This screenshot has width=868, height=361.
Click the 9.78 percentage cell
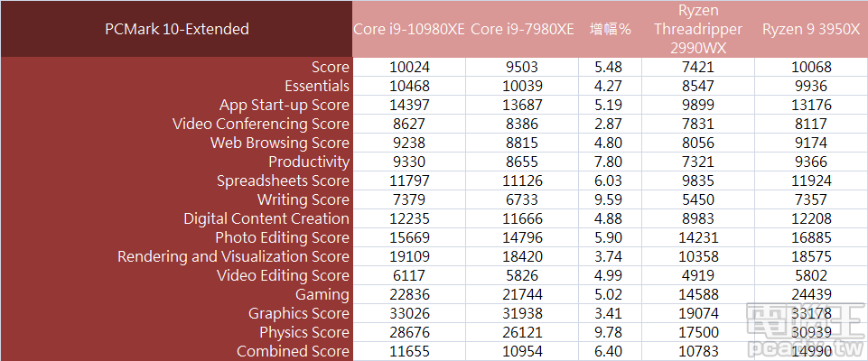pyautogui.click(x=610, y=332)
